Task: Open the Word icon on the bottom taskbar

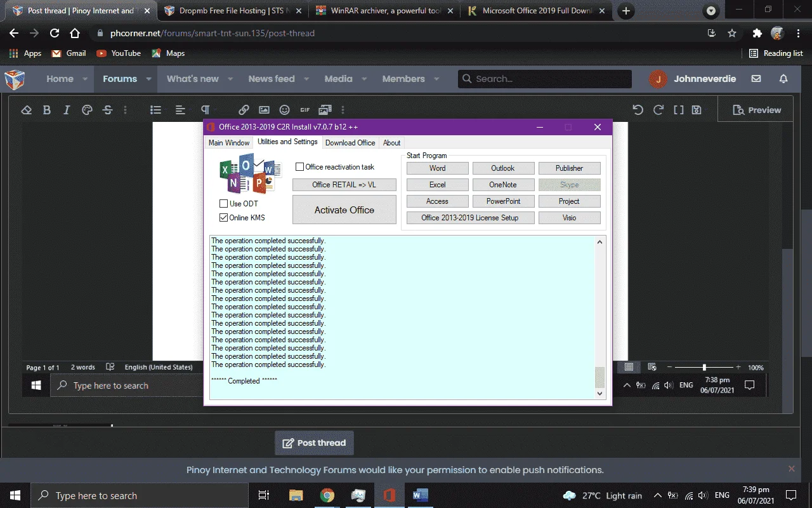Action: pos(421,495)
